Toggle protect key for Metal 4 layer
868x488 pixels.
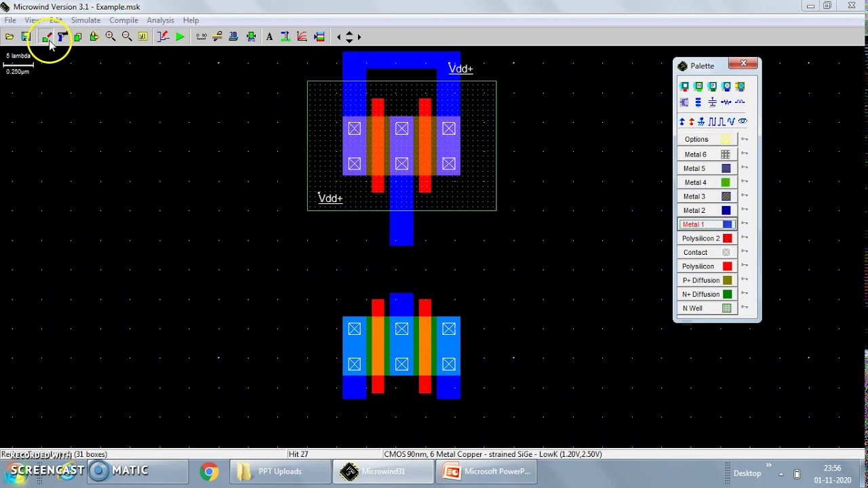coord(745,182)
